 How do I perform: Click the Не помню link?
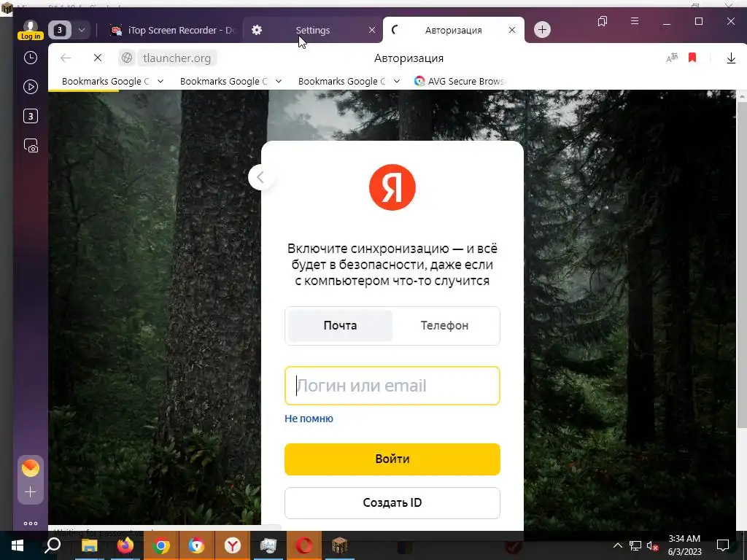309,419
